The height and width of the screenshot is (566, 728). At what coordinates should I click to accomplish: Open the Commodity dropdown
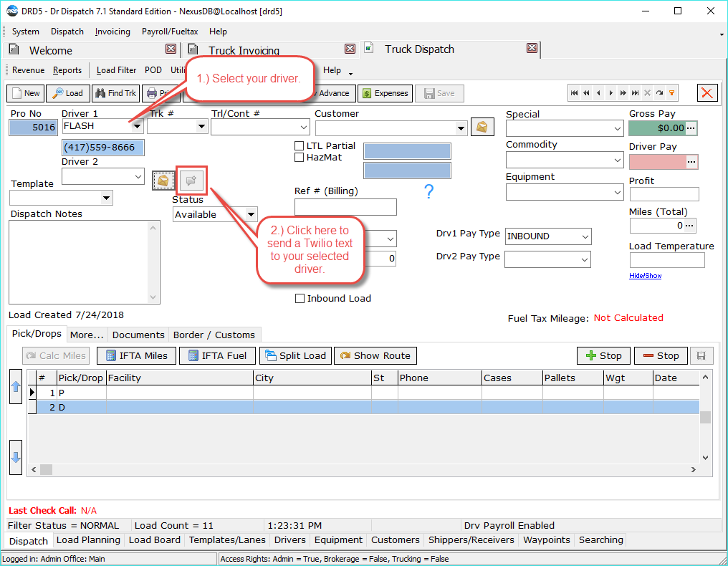[618, 160]
